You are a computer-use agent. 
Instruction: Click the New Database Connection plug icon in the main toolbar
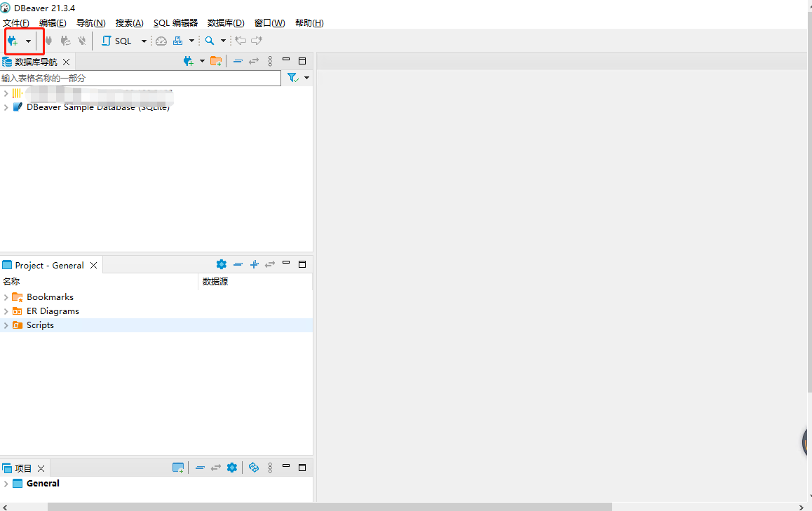[x=13, y=41]
